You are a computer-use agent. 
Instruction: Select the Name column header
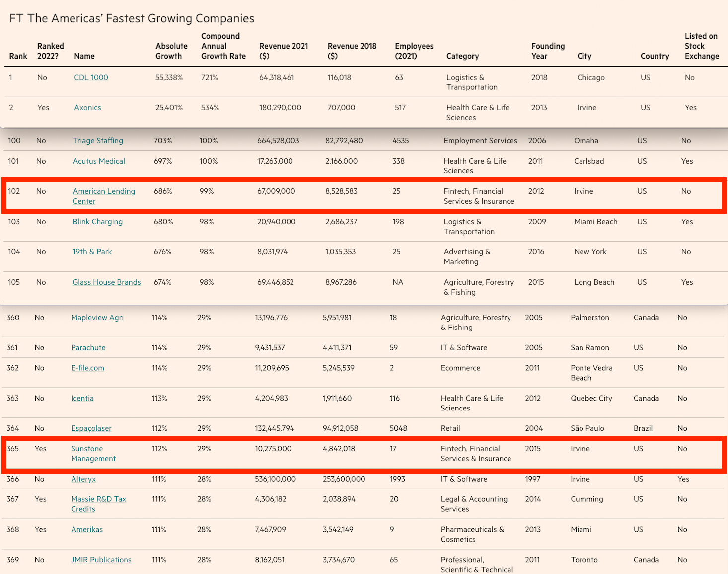(x=84, y=56)
